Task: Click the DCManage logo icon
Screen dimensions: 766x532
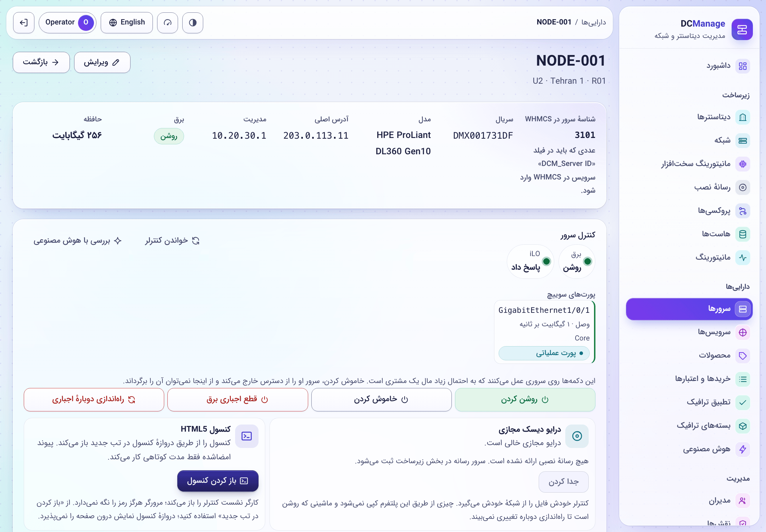Action: tap(742, 29)
